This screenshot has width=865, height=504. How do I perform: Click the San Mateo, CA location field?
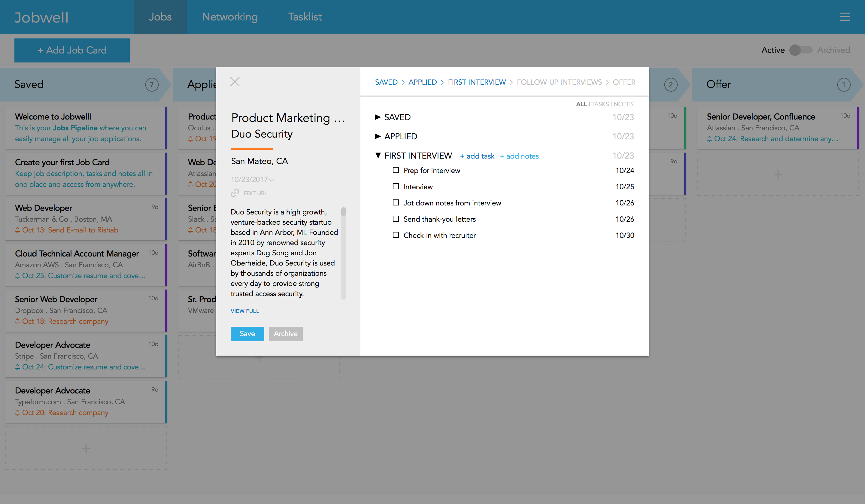point(259,161)
